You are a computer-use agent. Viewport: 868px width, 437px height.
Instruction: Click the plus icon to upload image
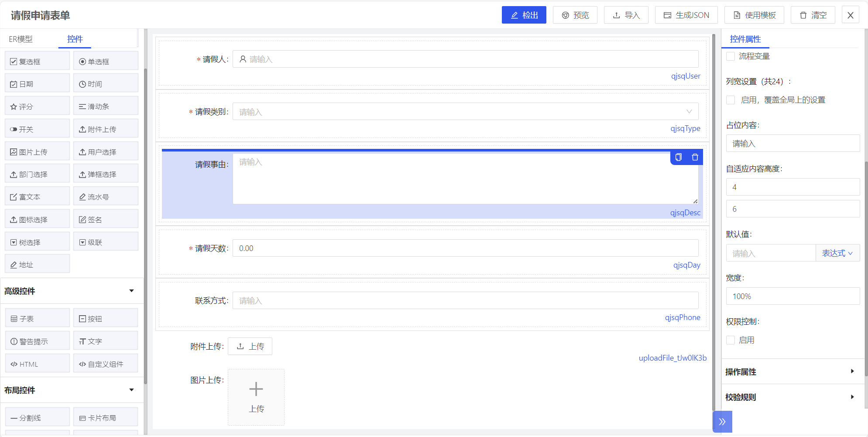point(256,389)
